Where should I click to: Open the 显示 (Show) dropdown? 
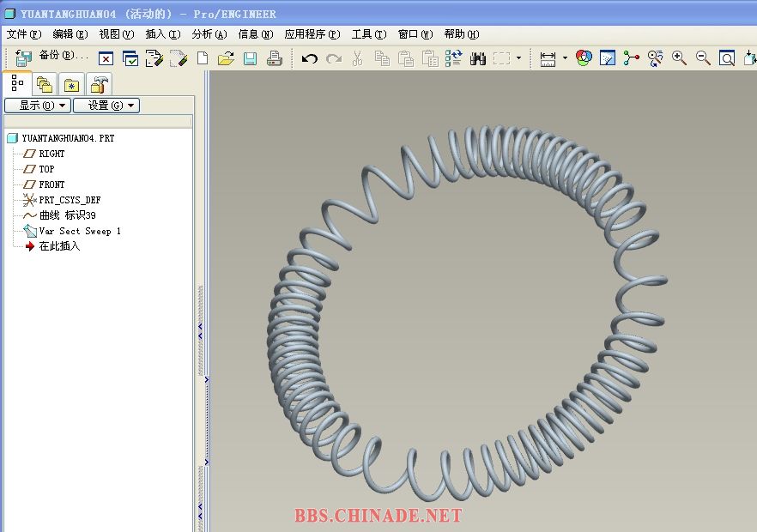coord(37,106)
